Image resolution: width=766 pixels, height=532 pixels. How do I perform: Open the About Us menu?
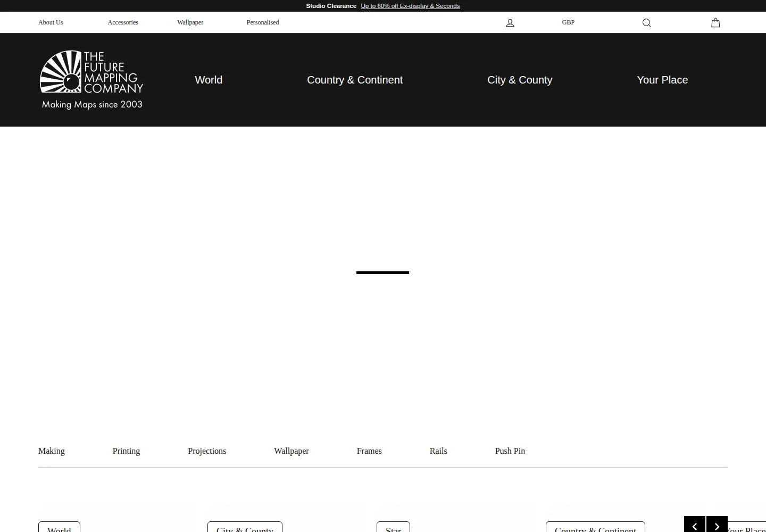(x=51, y=22)
